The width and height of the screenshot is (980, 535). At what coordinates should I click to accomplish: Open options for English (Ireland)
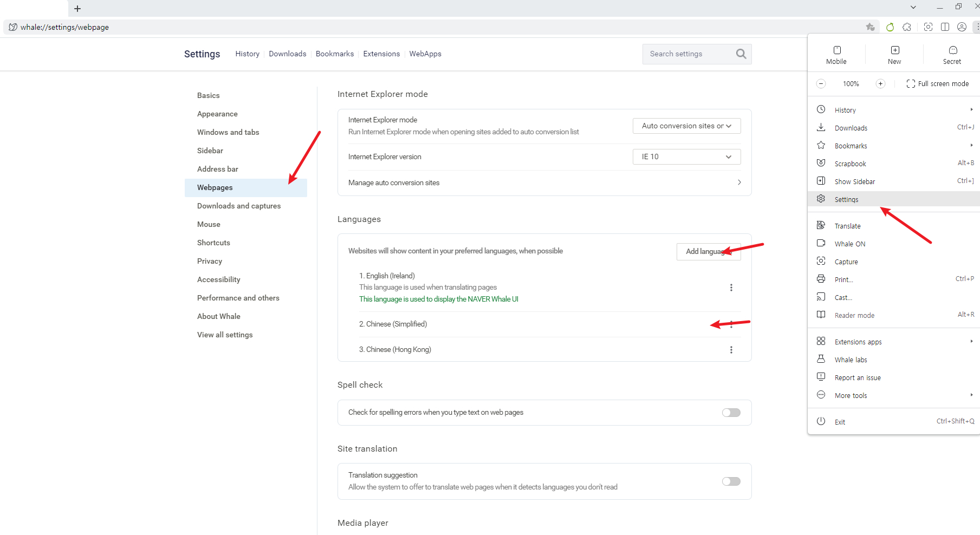(731, 288)
